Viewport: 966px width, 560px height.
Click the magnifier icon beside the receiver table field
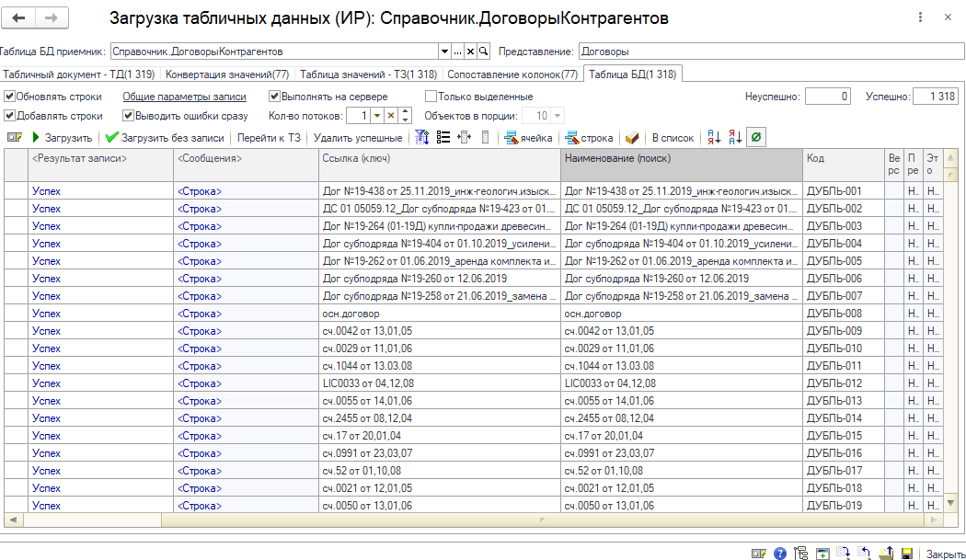[484, 51]
